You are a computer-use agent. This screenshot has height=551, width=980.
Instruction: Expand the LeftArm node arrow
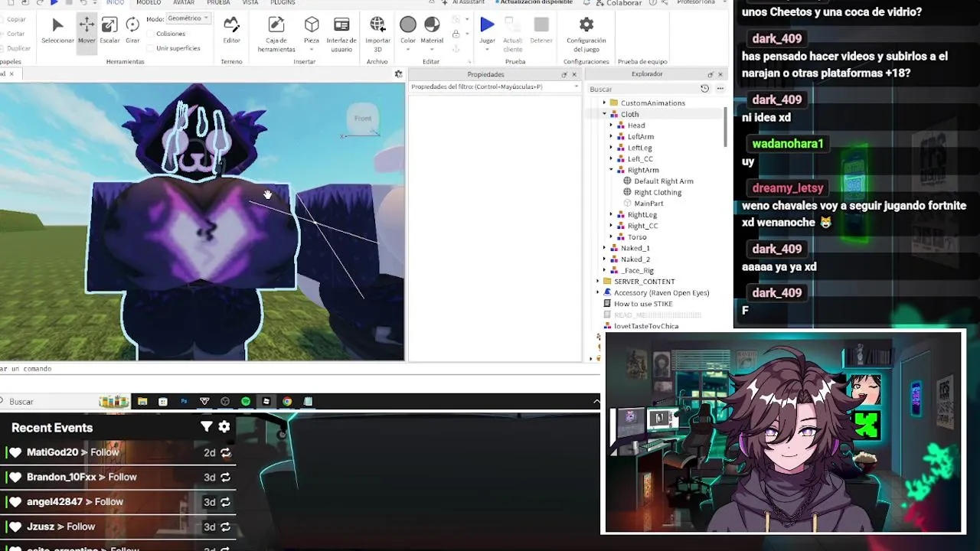[611, 136]
